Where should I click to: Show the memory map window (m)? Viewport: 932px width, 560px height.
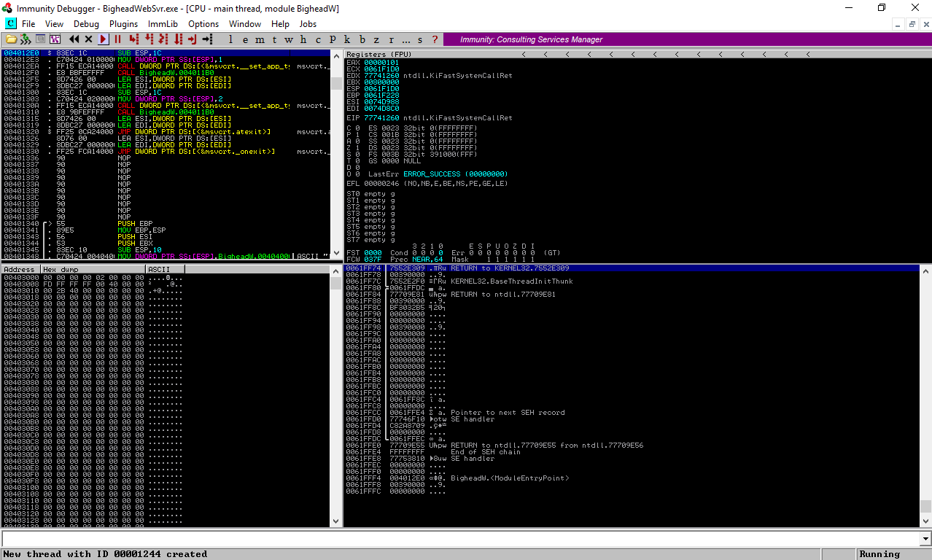click(259, 39)
